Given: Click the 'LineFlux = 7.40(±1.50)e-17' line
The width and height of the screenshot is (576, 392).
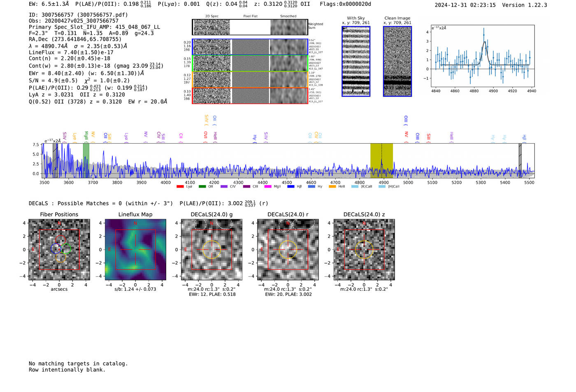Looking at the screenshot, I should 71,52.
